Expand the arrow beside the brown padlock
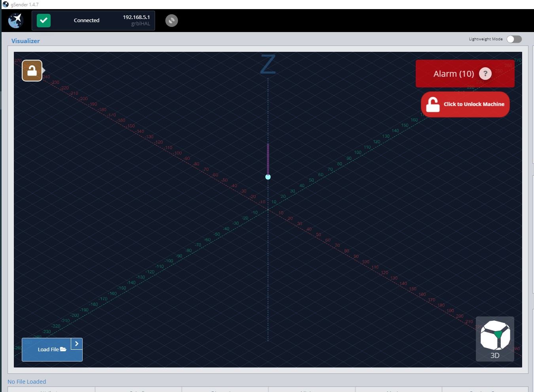This screenshot has height=392, width=534. 44,70
